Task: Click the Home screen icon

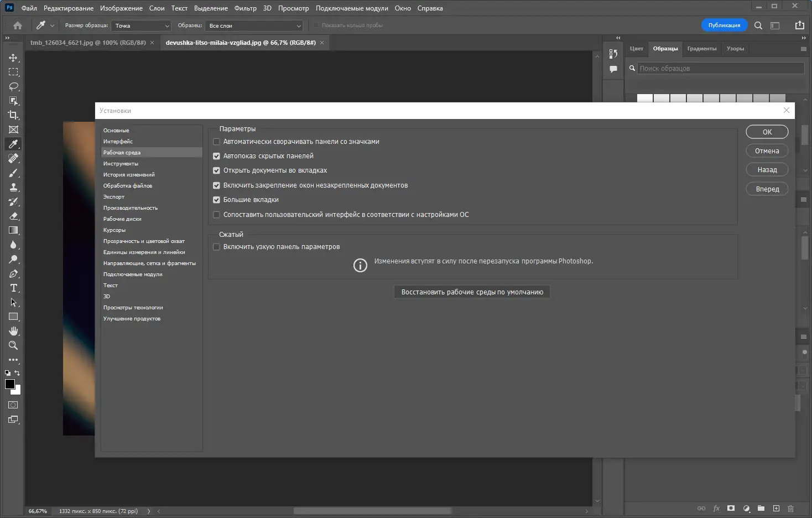Action: 18,25
